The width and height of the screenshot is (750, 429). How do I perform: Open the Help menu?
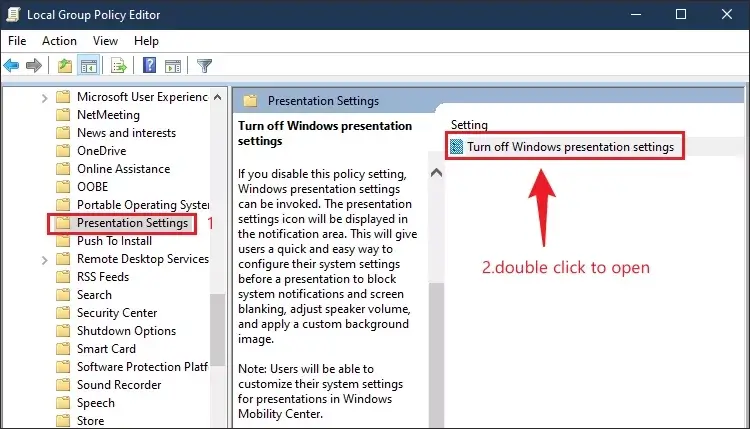pos(146,41)
